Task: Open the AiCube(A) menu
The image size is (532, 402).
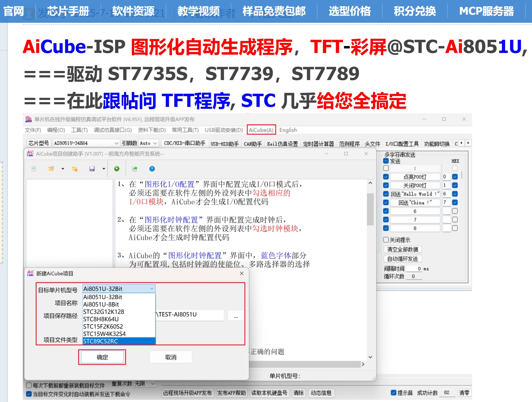Action: pos(261,130)
